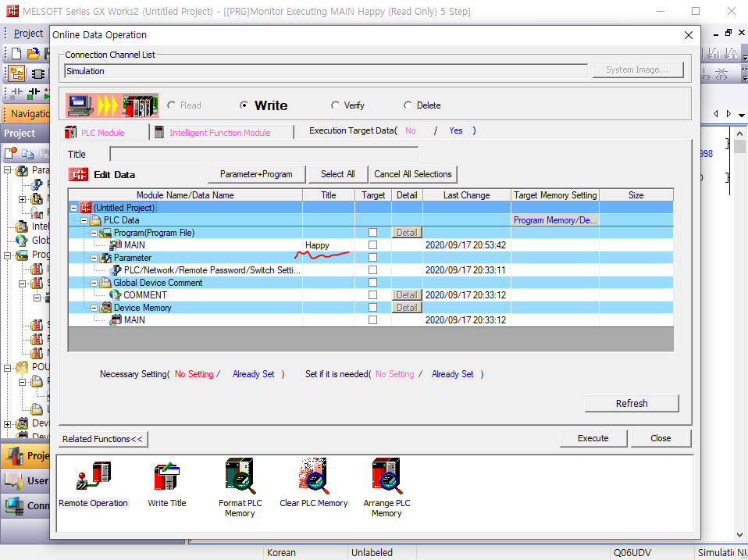
Task: Click the 2020/09/17 20:53:42 timestamp cell
Action: (x=465, y=245)
